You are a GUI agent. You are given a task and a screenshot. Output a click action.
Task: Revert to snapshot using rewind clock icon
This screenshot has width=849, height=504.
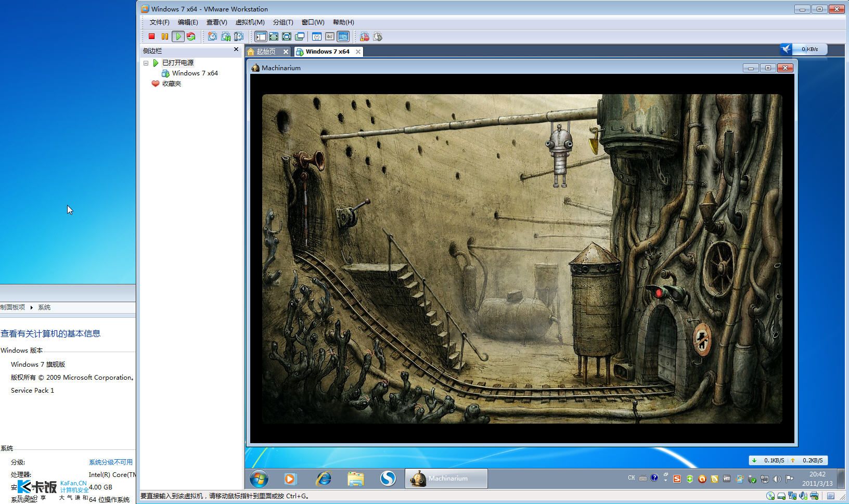pyautogui.click(x=225, y=36)
